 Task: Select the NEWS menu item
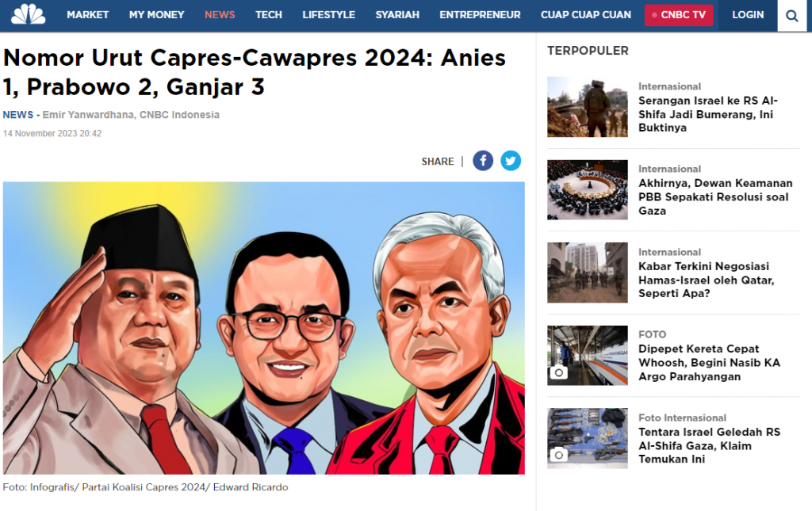click(220, 15)
